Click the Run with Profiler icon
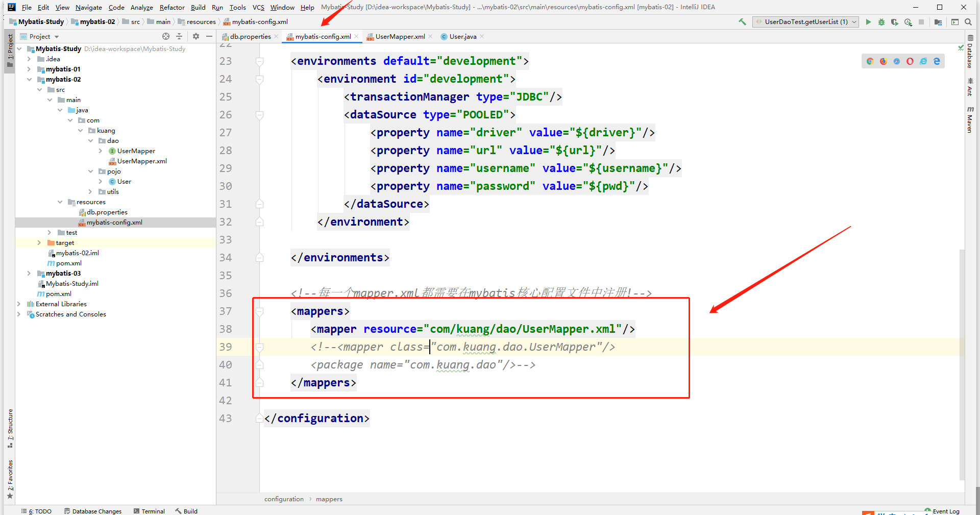Image resolution: width=980 pixels, height=515 pixels. [x=908, y=22]
